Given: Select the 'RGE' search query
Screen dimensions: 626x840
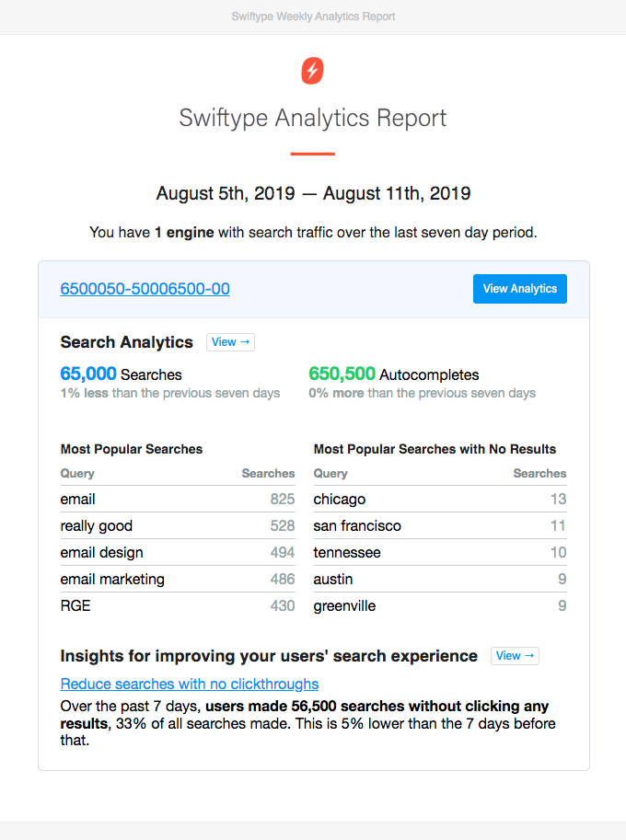Looking at the screenshot, I should [75, 605].
